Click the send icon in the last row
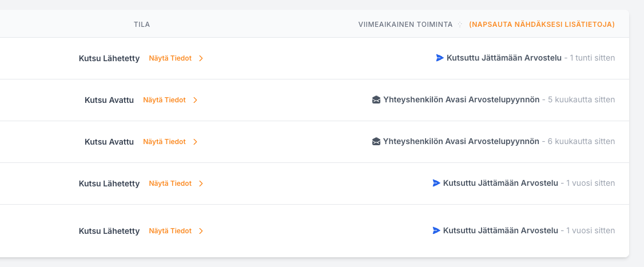644x267 pixels. 436,230
